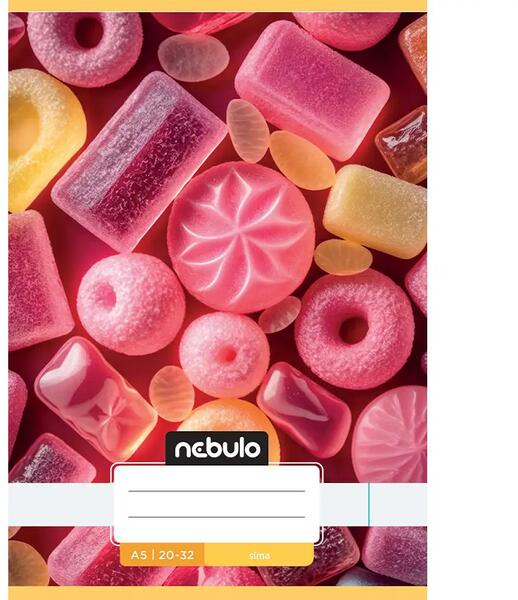Viewport: 518px width, 600px height.
Task: Select the glossy red candy near logo
Action: (304, 409)
